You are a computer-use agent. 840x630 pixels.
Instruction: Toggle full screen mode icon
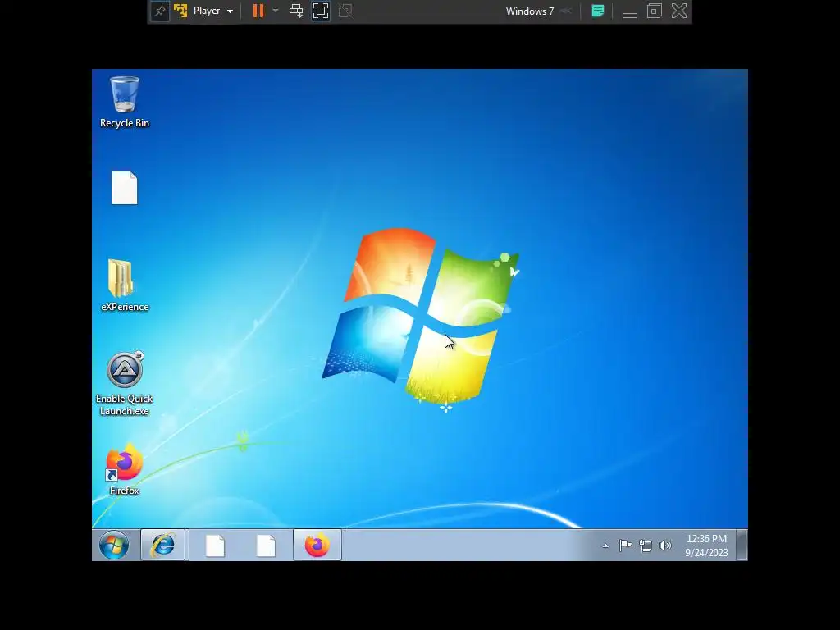pos(321,11)
